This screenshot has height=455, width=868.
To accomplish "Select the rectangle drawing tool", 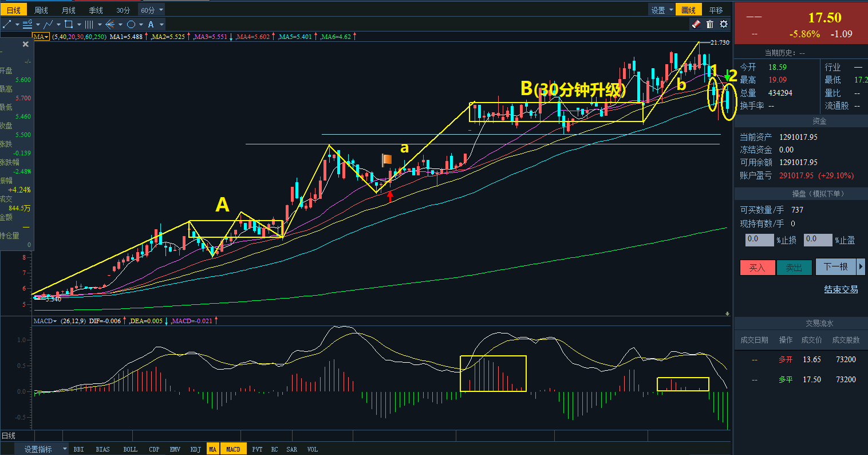I will tap(69, 24).
